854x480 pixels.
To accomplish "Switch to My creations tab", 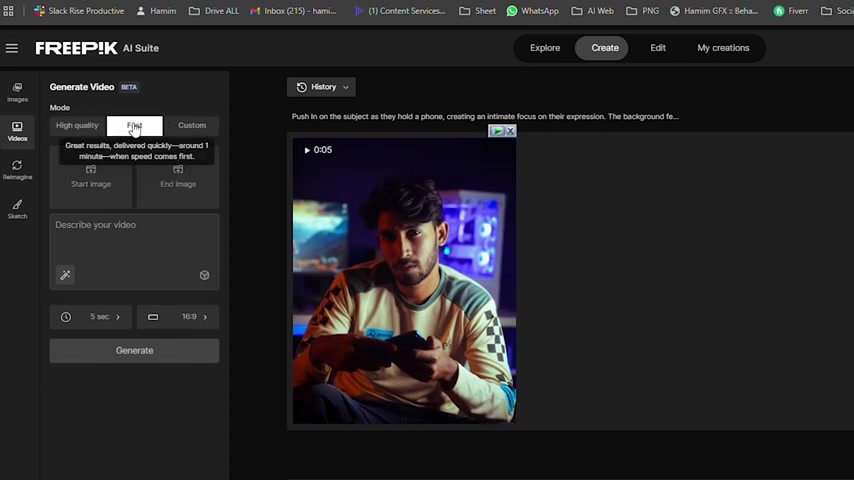I will 723,48.
